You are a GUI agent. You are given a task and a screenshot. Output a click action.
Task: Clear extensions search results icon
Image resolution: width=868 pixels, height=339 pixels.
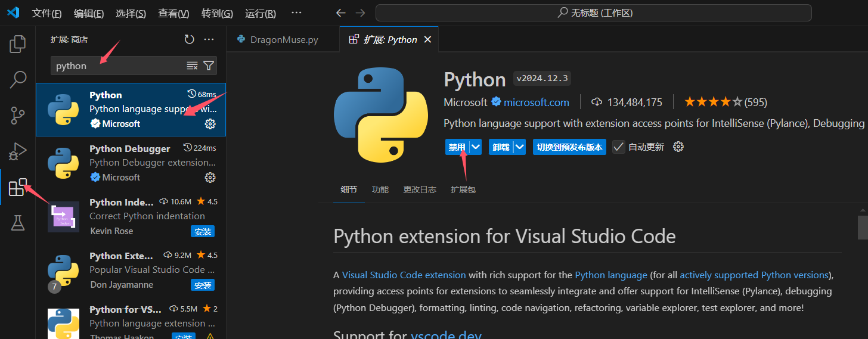[192, 66]
